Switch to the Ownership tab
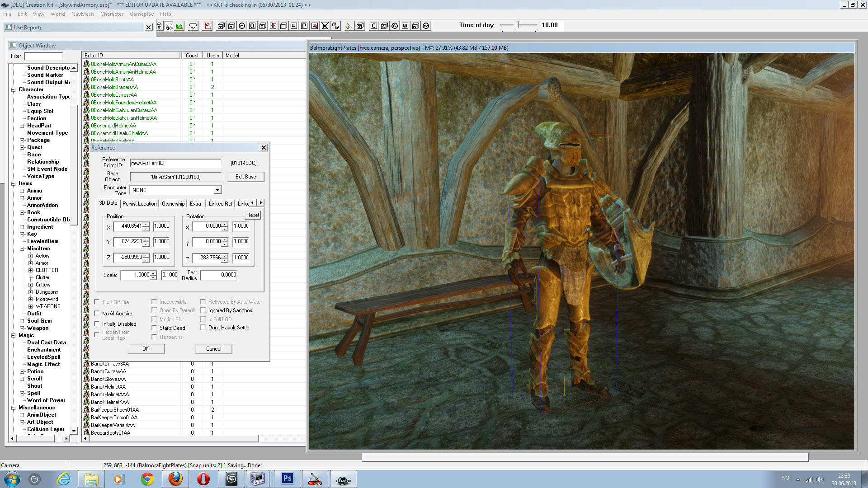This screenshot has width=868, height=488. pos(173,204)
